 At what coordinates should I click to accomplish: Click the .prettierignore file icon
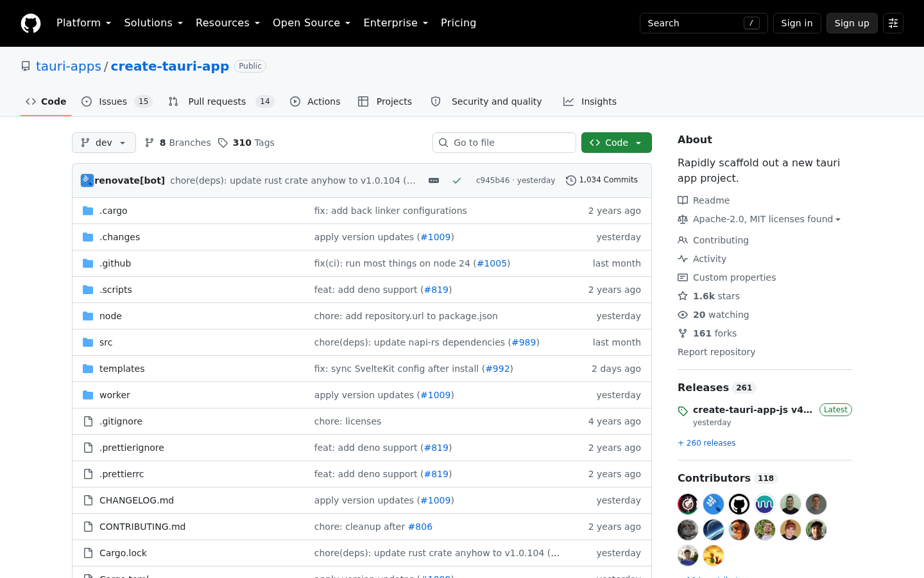click(x=88, y=448)
